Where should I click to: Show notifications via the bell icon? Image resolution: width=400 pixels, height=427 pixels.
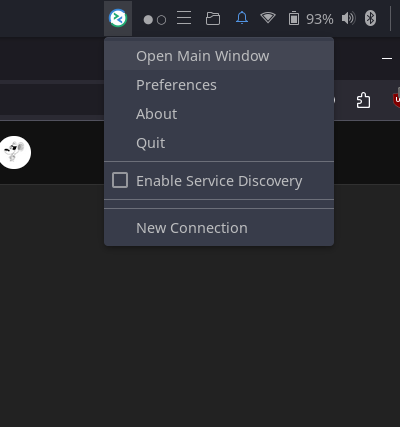(242, 18)
